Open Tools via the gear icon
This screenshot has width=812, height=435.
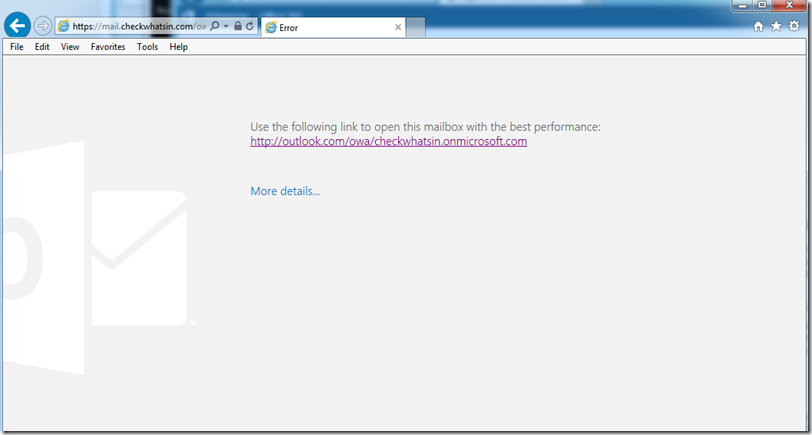pos(794,26)
